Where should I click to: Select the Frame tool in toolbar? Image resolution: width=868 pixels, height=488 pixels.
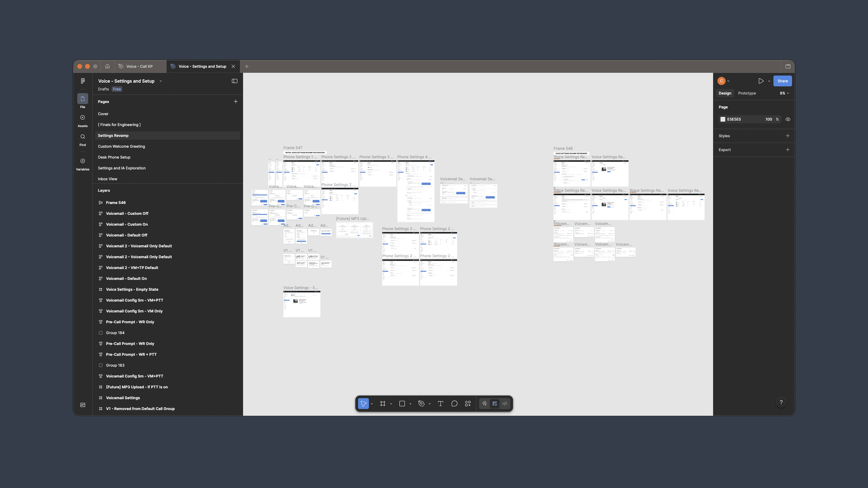click(382, 404)
